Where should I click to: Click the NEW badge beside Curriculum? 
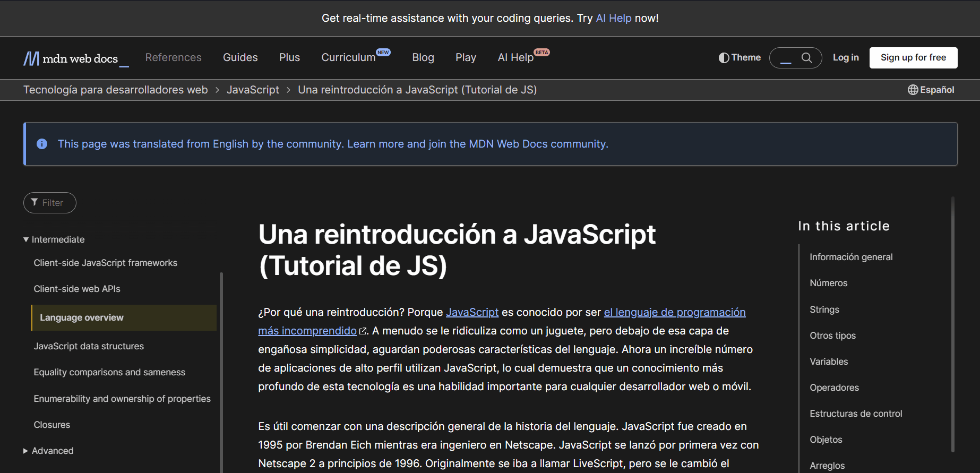pyautogui.click(x=383, y=52)
